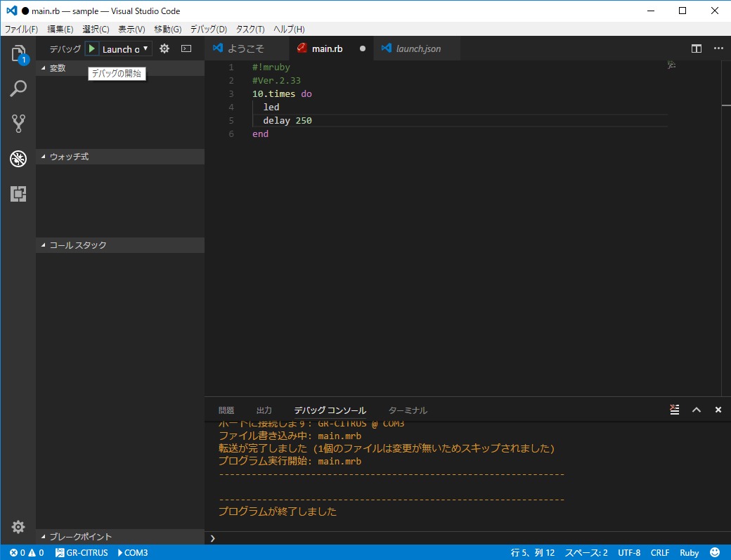Collapse the 変数 section
This screenshot has width=731, height=560.
pos(120,68)
